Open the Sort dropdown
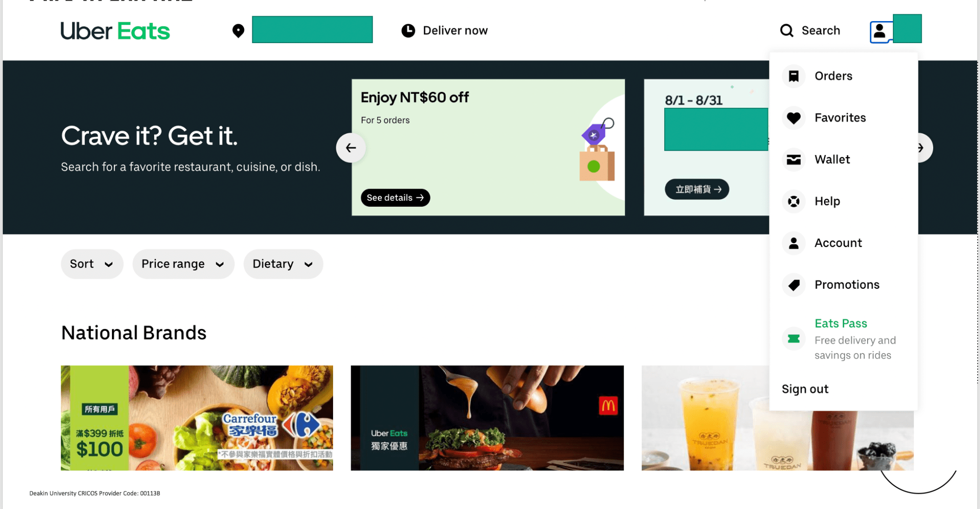The height and width of the screenshot is (509, 980). (92, 264)
